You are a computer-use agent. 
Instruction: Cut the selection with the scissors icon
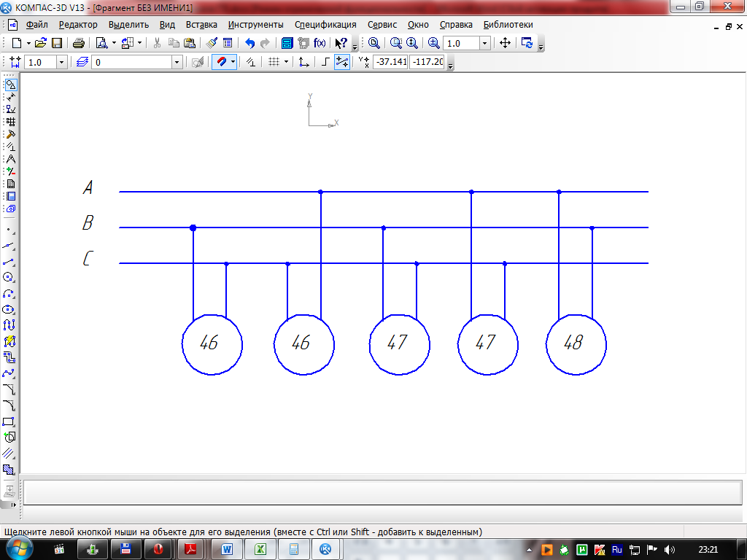click(x=158, y=43)
